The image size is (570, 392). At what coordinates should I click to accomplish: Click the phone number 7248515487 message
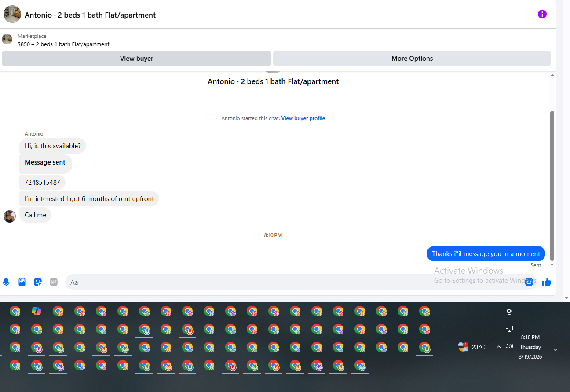(42, 182)
